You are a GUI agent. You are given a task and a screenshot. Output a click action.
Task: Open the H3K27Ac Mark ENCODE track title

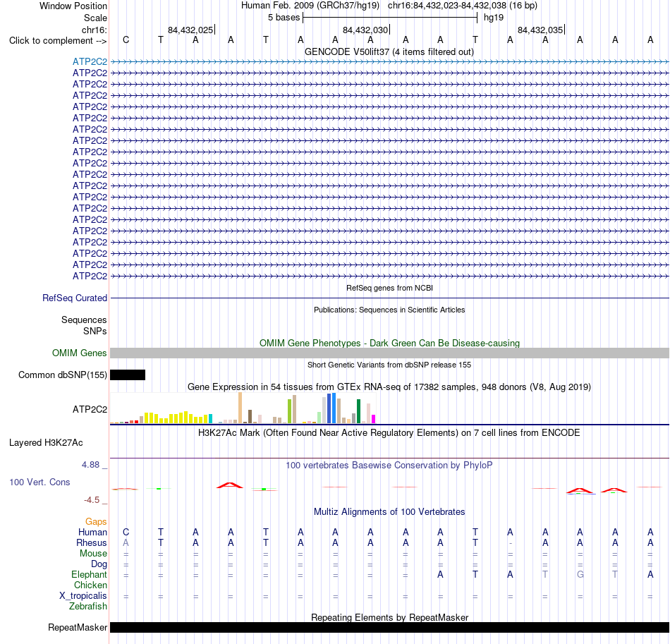[x=389, y=433]
